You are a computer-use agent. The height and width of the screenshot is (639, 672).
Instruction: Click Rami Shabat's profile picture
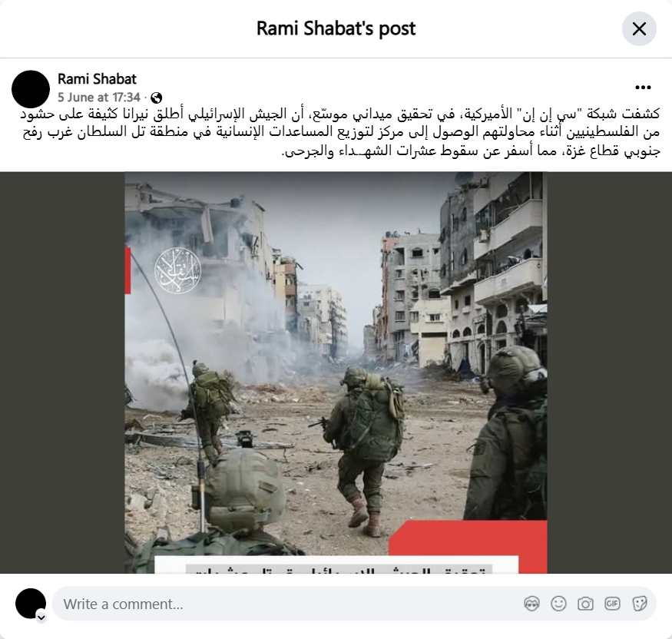click(31, 89)
